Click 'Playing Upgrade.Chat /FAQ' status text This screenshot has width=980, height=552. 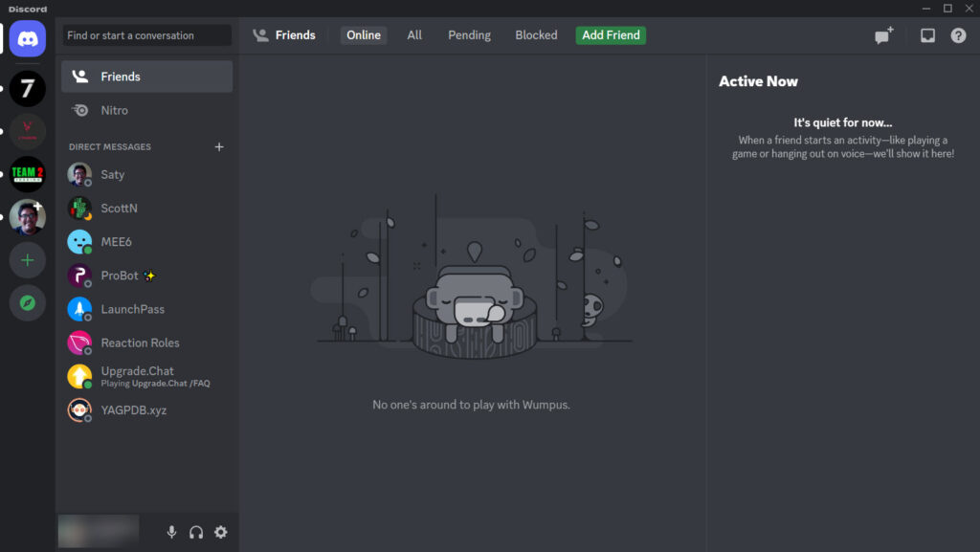coord(156,384)
